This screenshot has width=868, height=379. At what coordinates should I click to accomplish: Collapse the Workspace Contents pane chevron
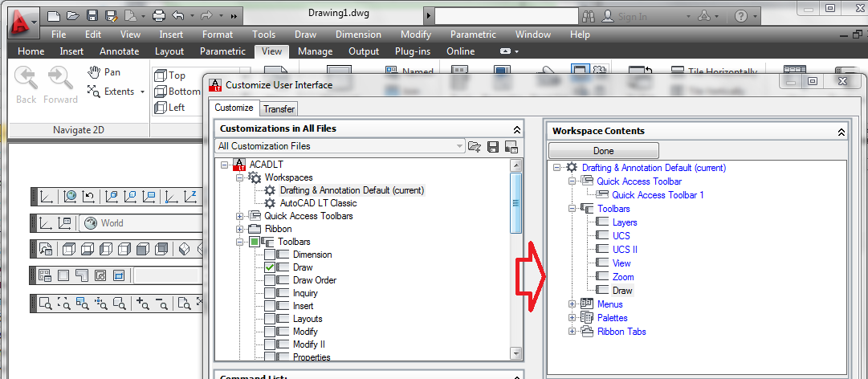pos(841,132)
